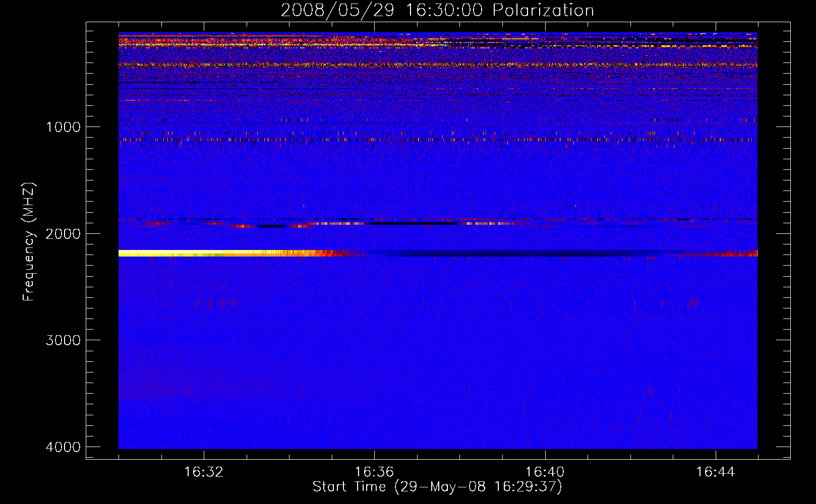Click the 3000 frequency tick label
816x504 pixels.
63,340
